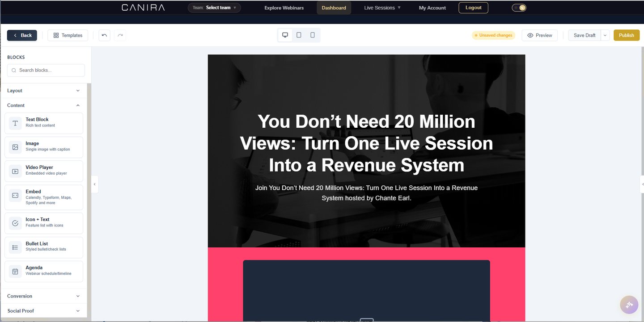Select the hero headline 'You Don't Need 20 Million Views'
This screenshot has height=322, width=644.
(366, 143)
